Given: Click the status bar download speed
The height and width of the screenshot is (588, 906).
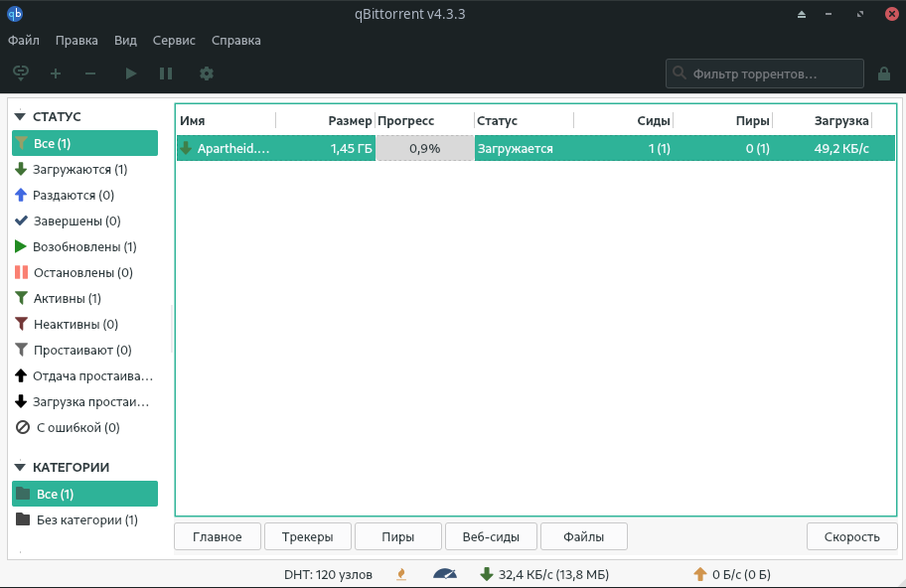Looking at the screenshot, I should [x=544, y=574].
